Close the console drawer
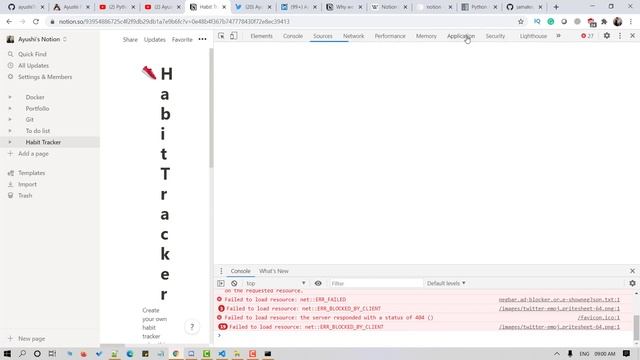This screenshot has height=360, width=640. 632,271
